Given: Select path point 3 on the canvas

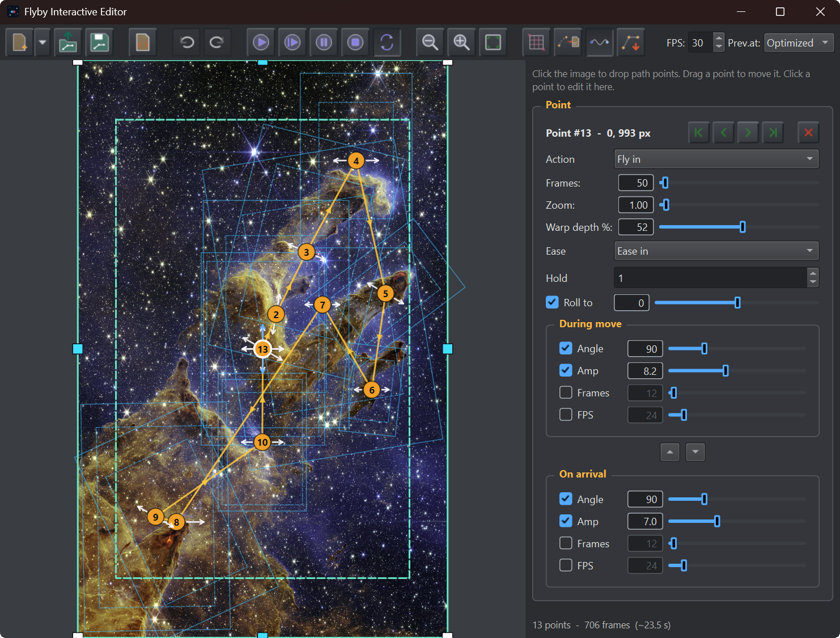Looking at the screenshot, I should [307, 252].
